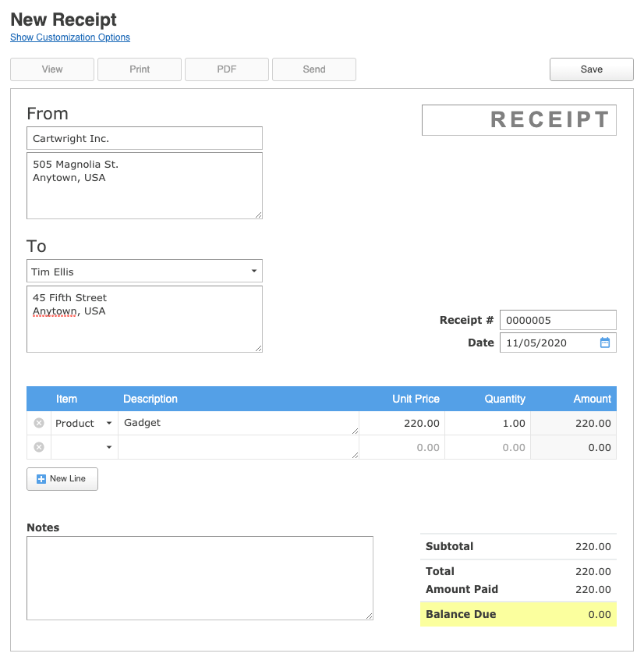Screen dimensions: 644x664
Task: Click inside the Notes text area
Action: pyautogui.click(x=200, y=578)
